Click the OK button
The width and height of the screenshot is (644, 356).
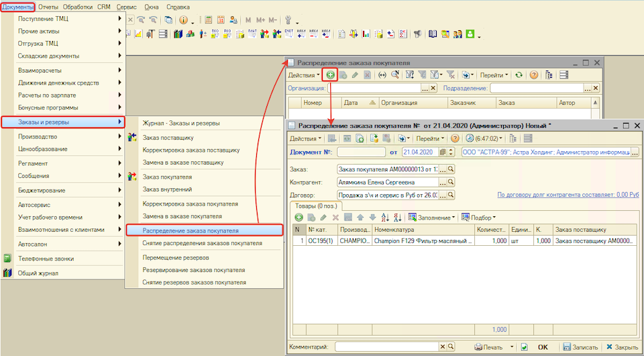(543, 347)
